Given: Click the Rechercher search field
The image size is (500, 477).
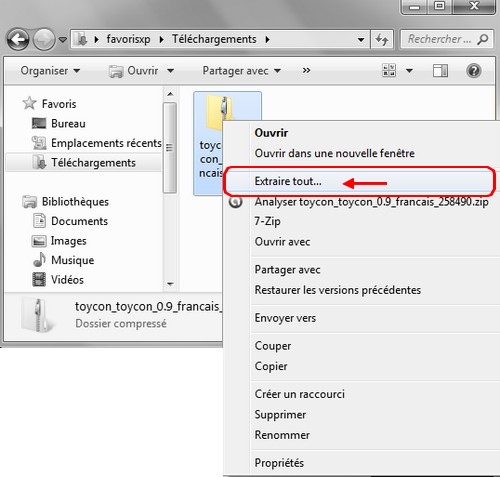Looking at the screenshot, I should pos(439,39).
